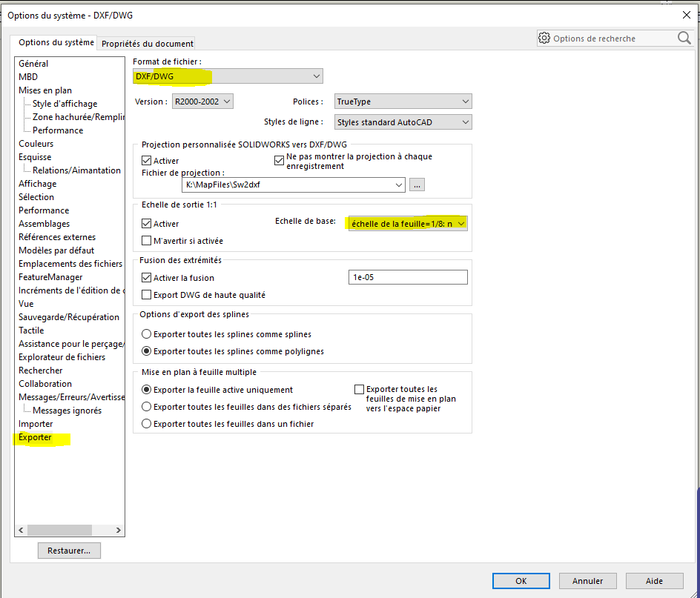The height and width of the screenshot is (598, 700).
Task: Check 'Export DWG de haute qualité'
Action: pyautogui.click(x=147, y=295)
